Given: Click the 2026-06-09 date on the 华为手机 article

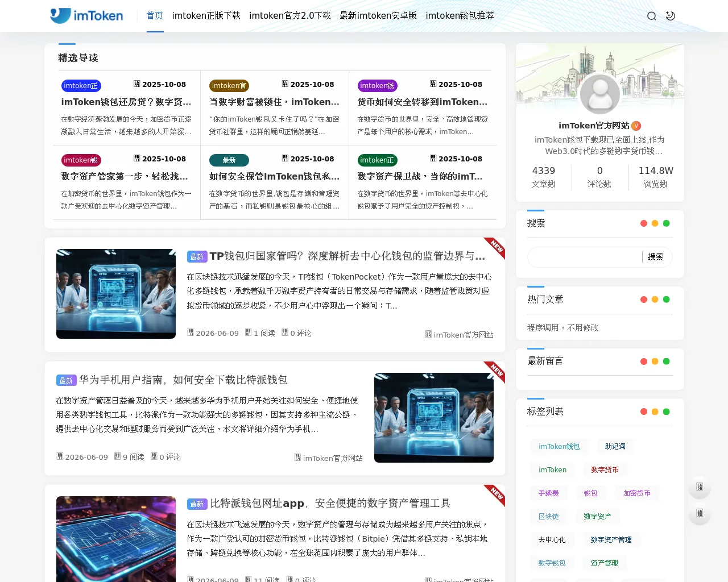Looking at the screenshot, I should (82, 457).
